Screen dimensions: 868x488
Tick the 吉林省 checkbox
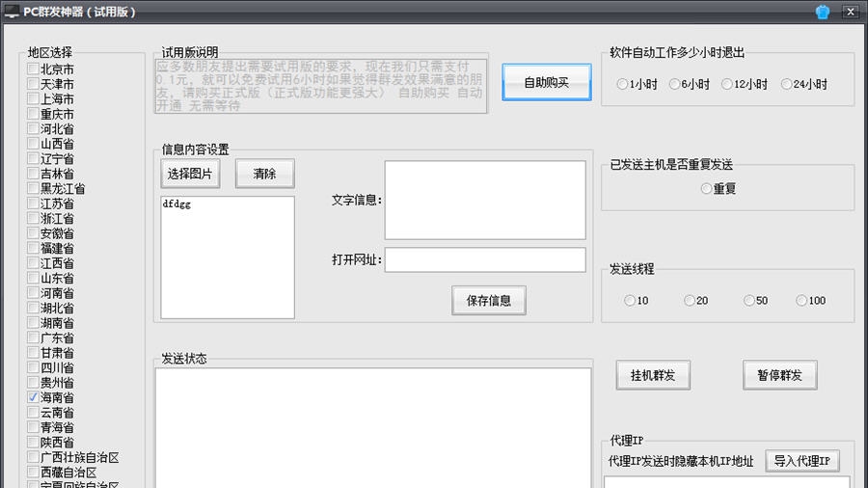[x=33, y=174]
